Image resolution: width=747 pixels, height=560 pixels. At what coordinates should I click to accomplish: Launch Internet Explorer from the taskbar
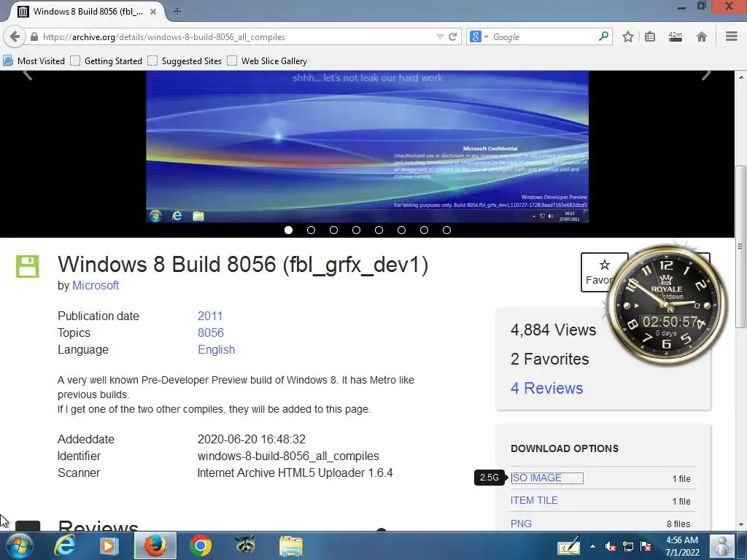point(64,545)
